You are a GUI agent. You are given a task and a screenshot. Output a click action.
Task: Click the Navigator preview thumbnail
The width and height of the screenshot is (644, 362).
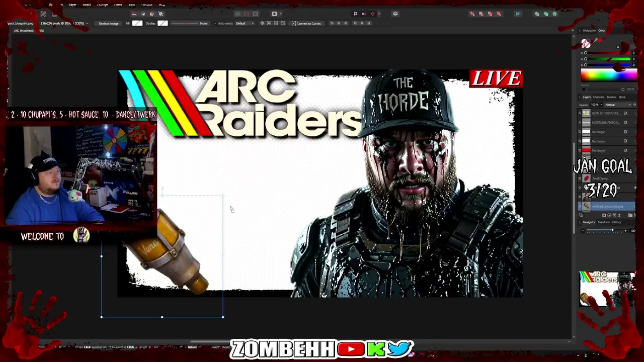click(x=607, y=289)
